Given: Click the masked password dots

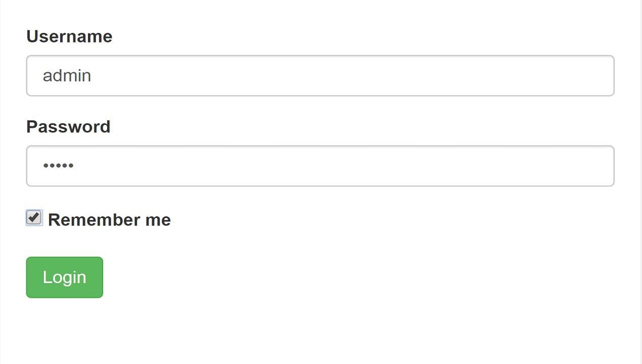Looking at the screenshot, I should 58,165.
